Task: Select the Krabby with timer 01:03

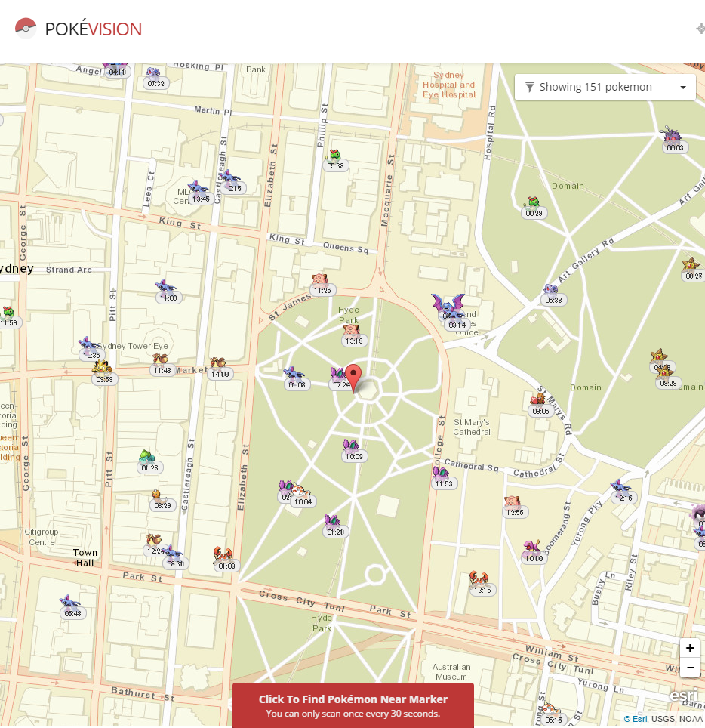Action: 226,560
